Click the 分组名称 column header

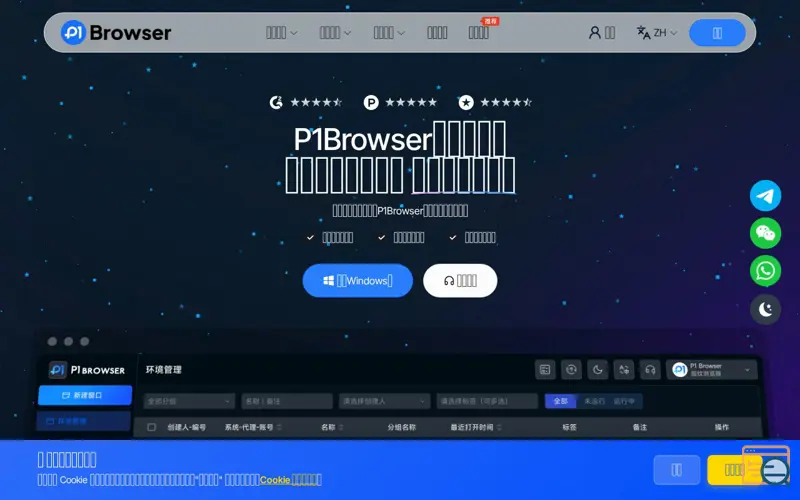[x=402, y=427]
